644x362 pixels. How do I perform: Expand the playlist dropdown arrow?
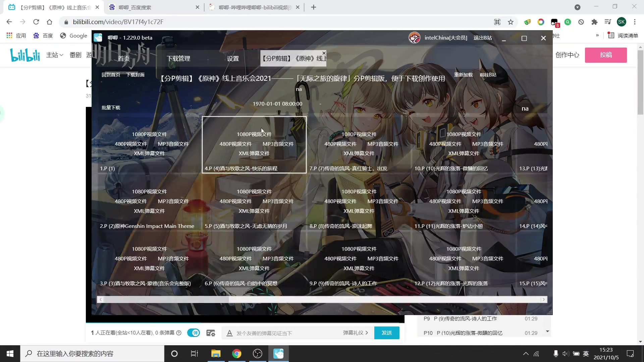pos(547,331)
